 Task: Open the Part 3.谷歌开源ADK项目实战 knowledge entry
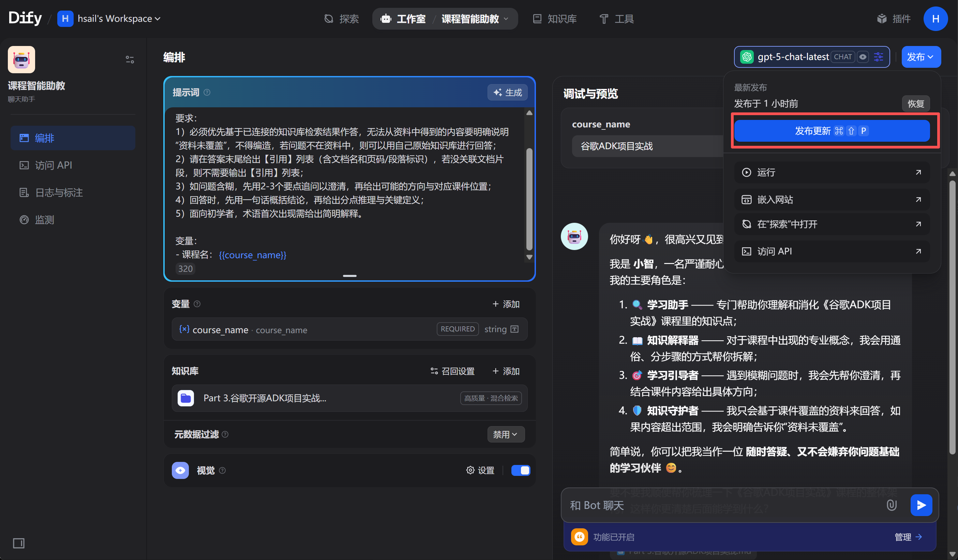(349, 398)
